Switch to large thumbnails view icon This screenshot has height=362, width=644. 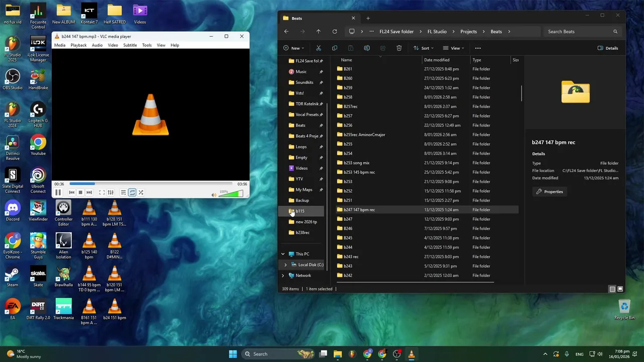[x=620, y=289]
